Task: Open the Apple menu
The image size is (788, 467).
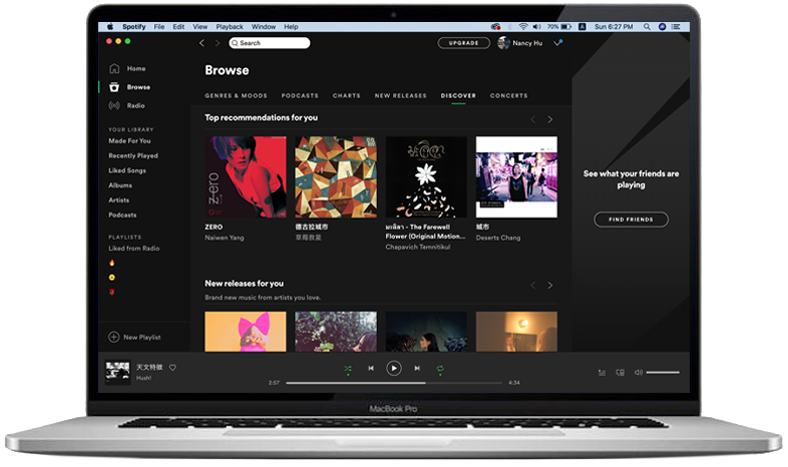Action: click(x=110, y=27)
